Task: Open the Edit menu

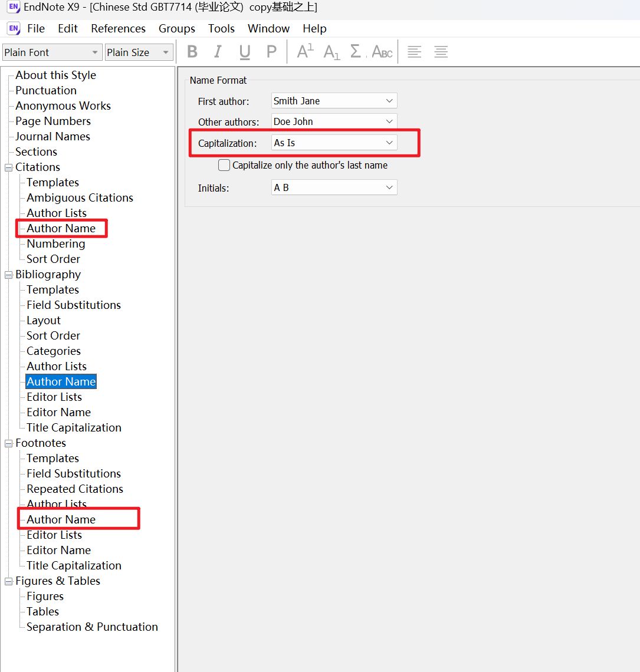Action: 68,28
